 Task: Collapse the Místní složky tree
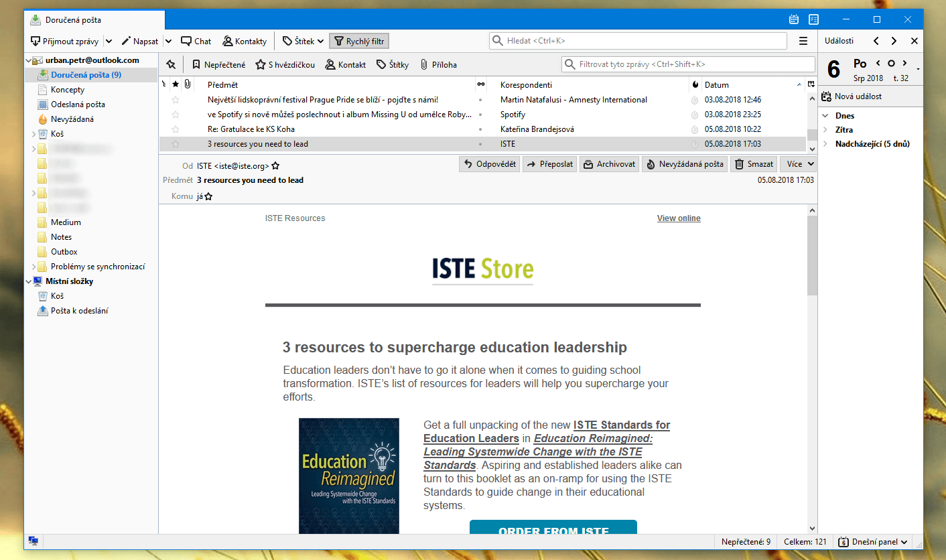(x=29, y=281)
